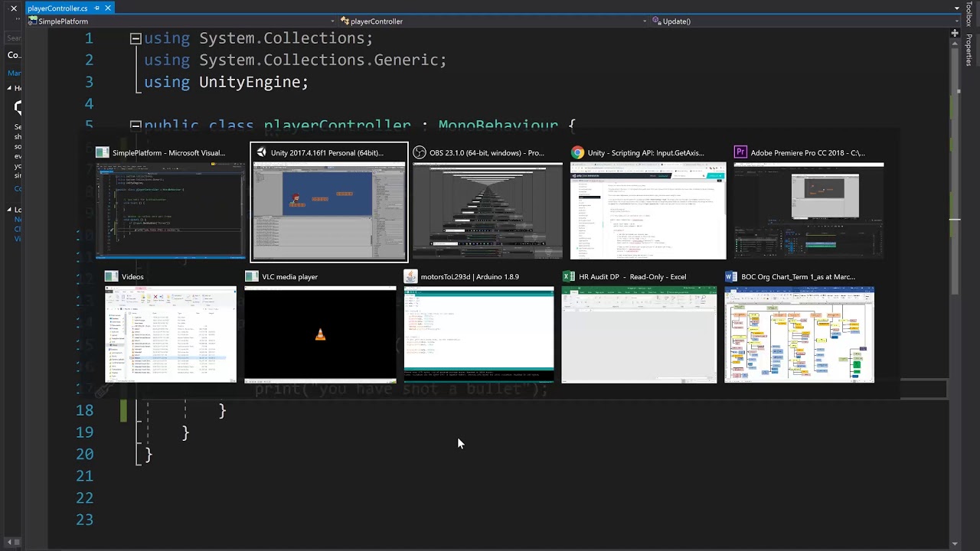Click the Arduino icon beside motorsToL293d title

(x=410, y=276)
